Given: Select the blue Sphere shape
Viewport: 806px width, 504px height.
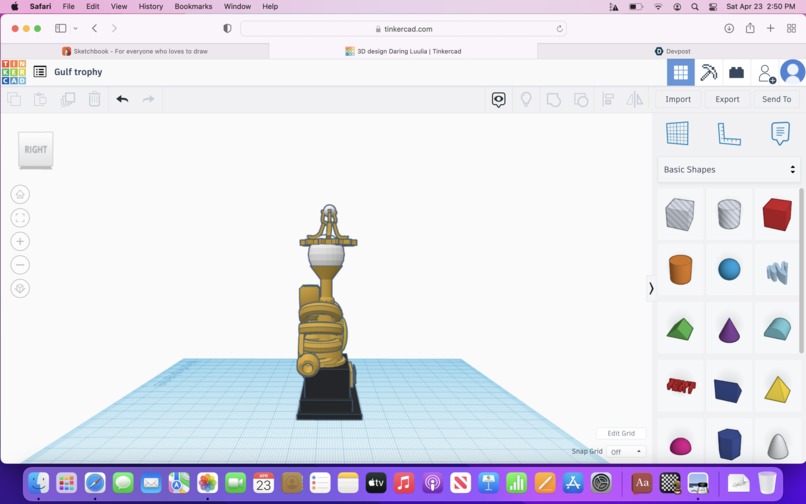Looking at the screenshot, I should pyautogui.click(x=729, y=269).
